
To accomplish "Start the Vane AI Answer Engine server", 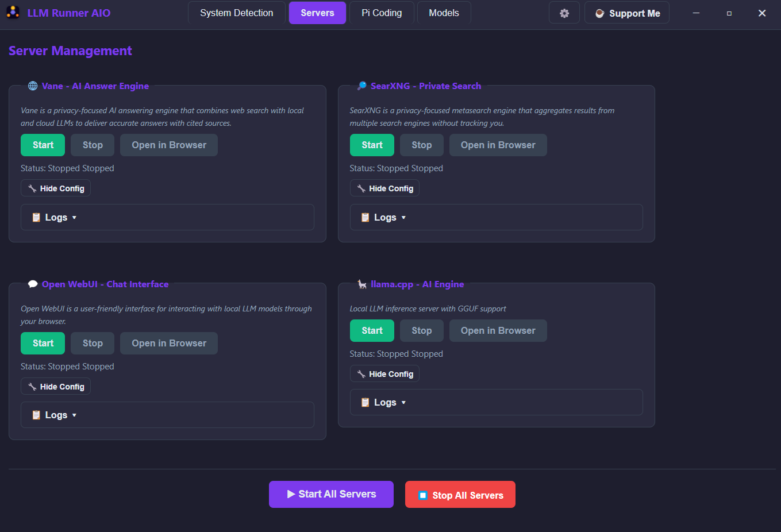I will [43, 145].
